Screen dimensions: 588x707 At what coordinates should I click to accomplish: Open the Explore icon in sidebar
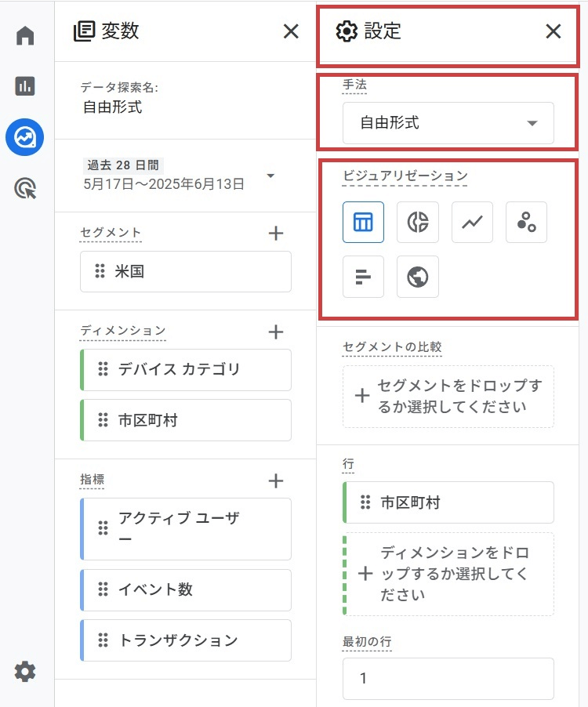point(25,137)
